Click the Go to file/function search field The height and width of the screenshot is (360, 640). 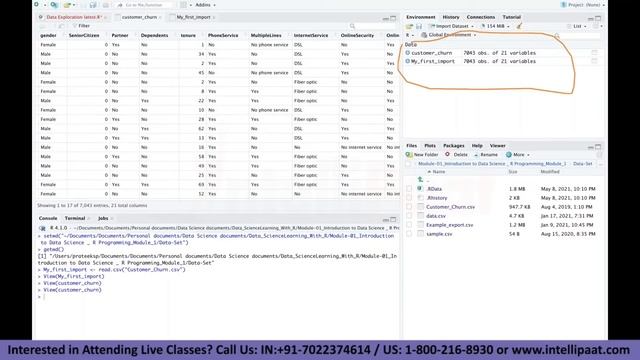[144, 5]
